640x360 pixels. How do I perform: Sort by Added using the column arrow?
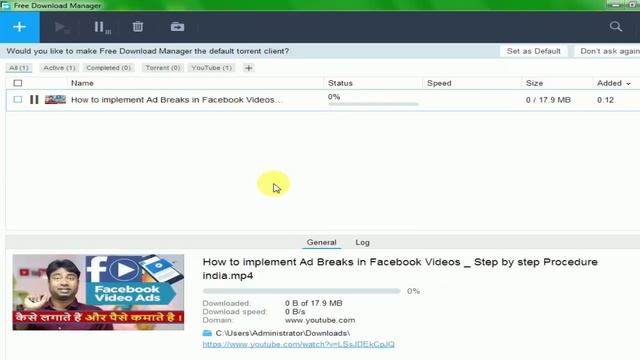click(629, 84)
